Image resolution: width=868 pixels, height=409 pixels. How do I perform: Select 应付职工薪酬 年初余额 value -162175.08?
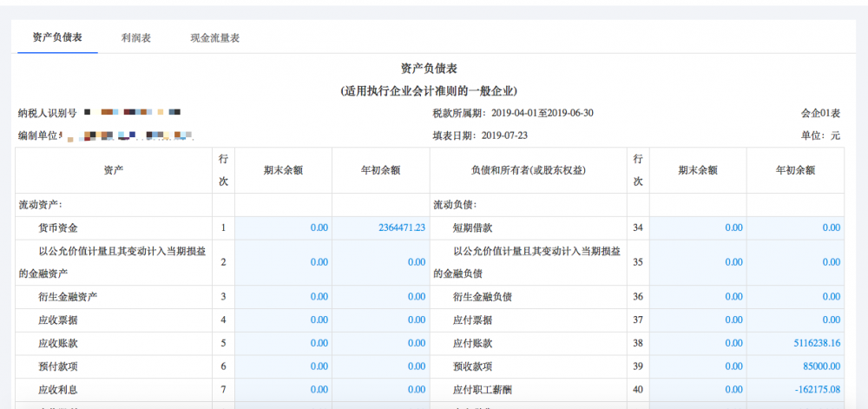click(x=794, y=389)
